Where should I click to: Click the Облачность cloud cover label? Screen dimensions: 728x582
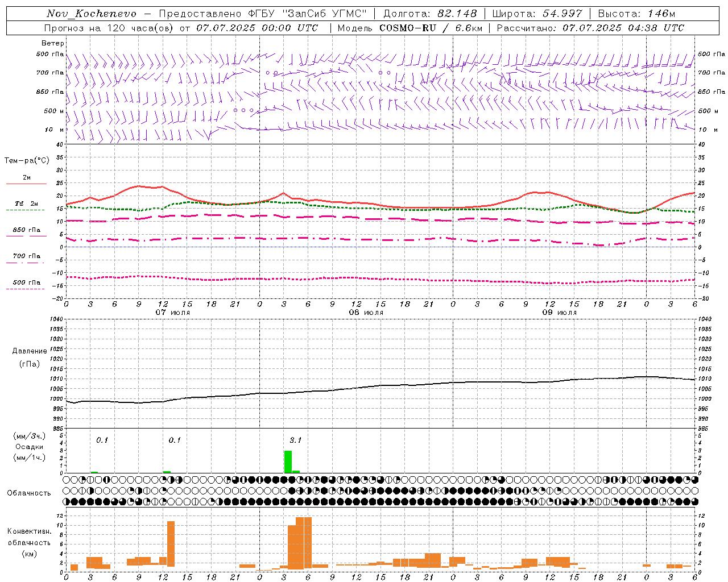point(29,493)
